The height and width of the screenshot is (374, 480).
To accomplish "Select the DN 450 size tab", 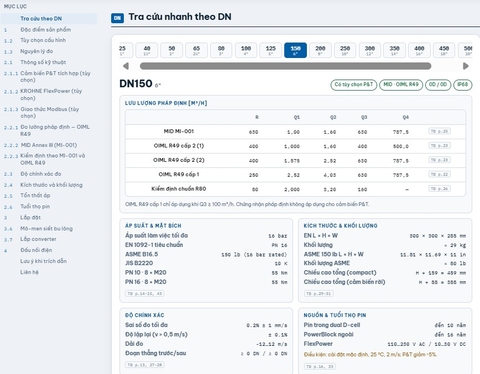I will point(444,50).
